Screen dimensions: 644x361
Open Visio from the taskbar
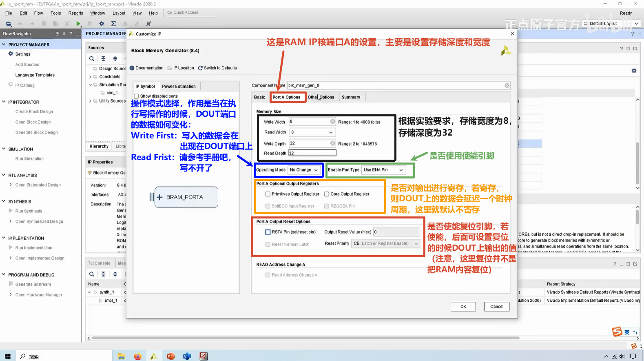point(187,357)
